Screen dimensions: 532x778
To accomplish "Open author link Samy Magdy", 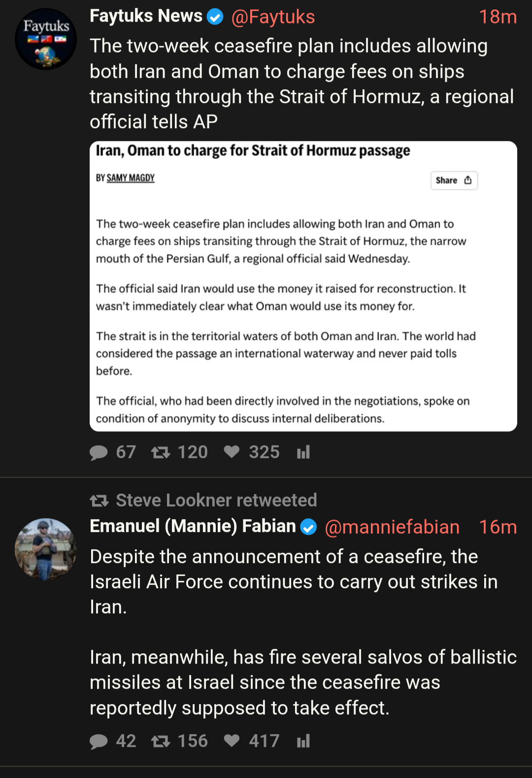I will coord(131,178).
